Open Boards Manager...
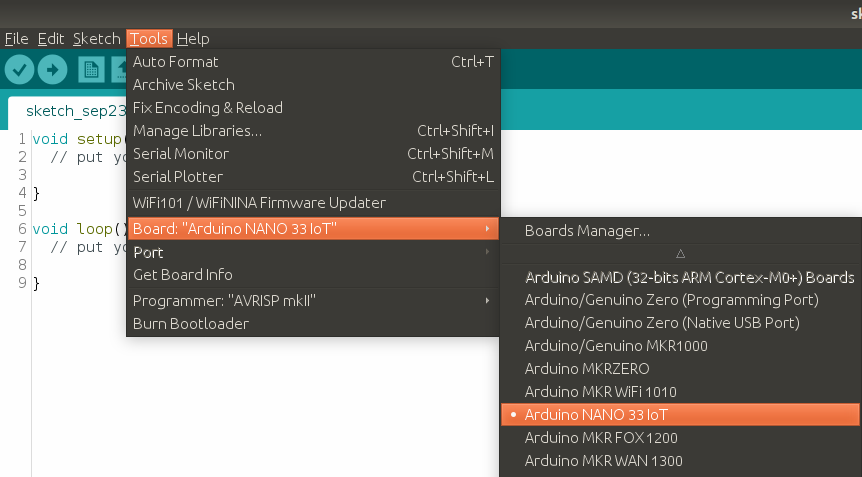Screen dimensions: 862x477 pos(681,231)
